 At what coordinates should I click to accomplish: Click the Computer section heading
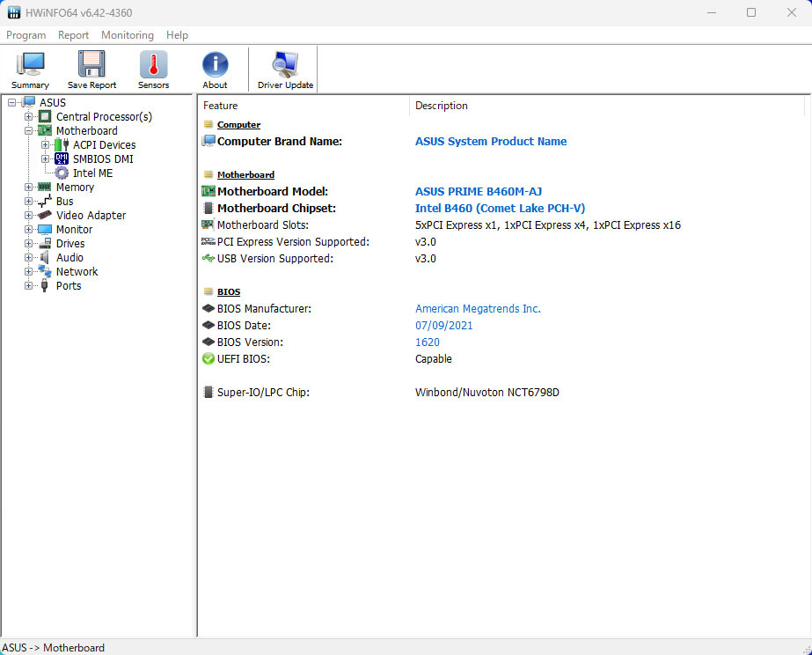click(238, 124)
